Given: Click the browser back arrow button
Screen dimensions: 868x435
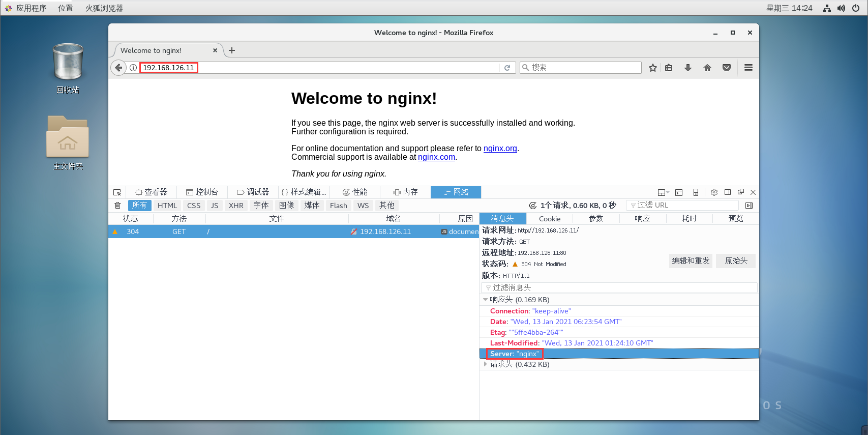Looking at the screenshot, I should click(118, 68).
